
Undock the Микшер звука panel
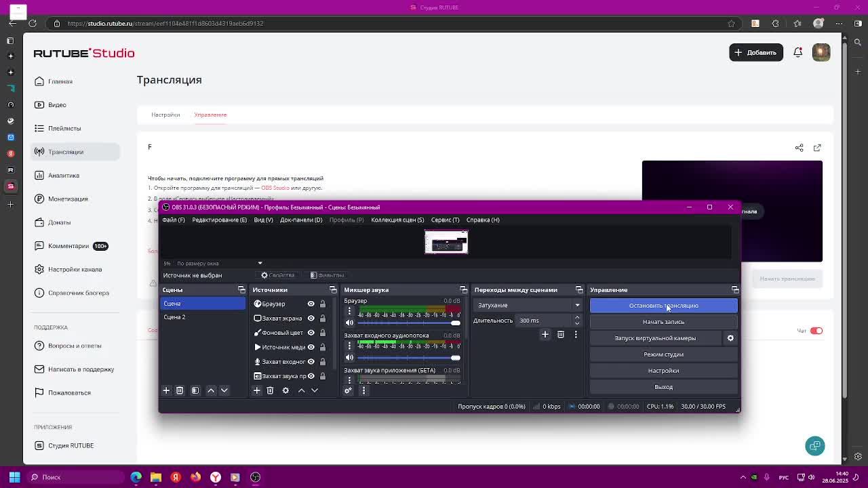464,290
